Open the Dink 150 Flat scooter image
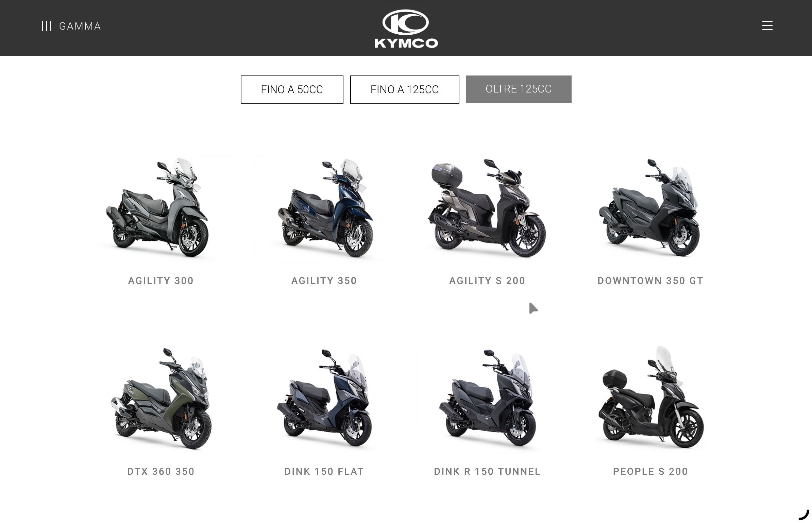812x523 pixels. pyautogui.click(x=324, y=399)
